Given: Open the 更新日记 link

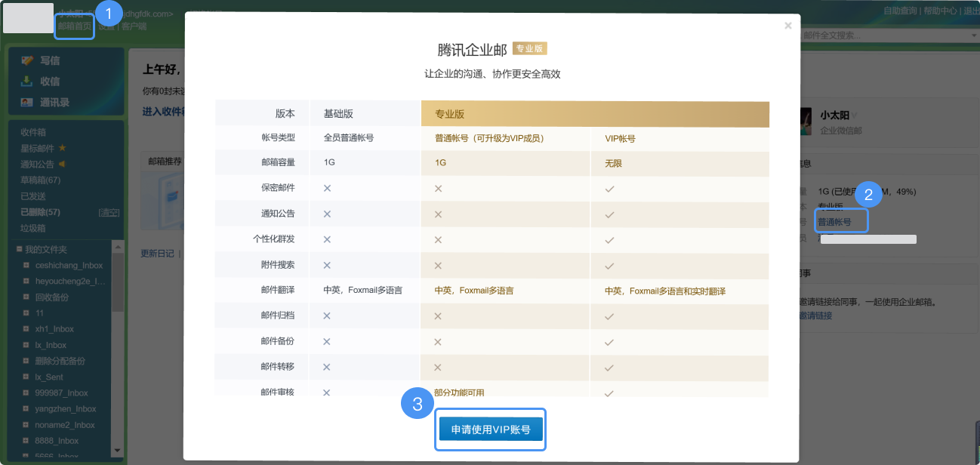Looking at the screenshot, I should coord(158,254).
